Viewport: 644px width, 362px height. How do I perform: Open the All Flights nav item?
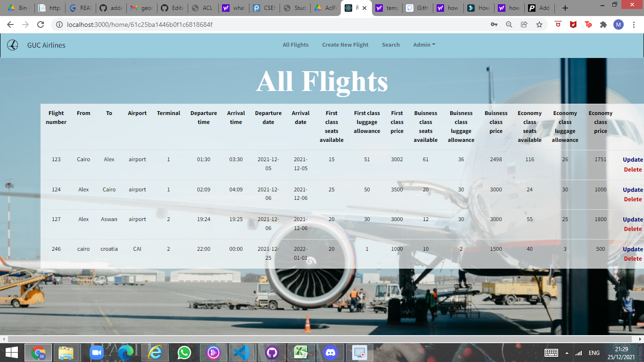(x=296, y=45)
